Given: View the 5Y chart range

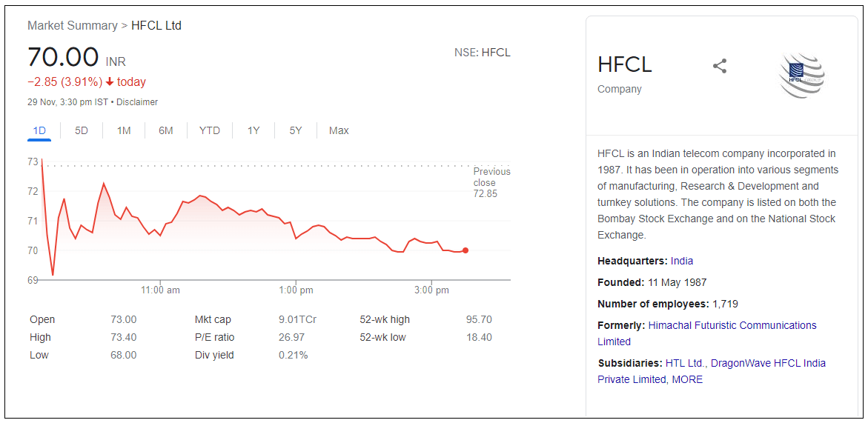Looking at the screenshot, I should coord(296,131).
